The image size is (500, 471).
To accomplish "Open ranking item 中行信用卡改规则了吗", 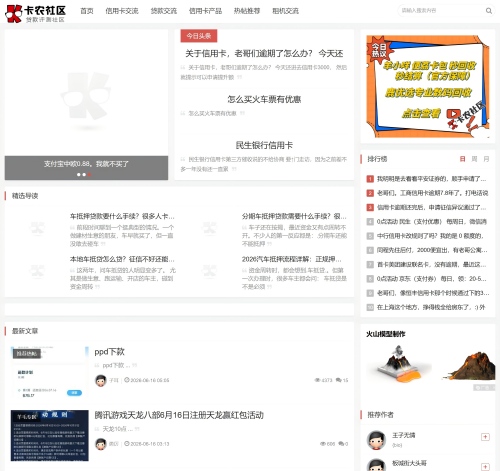I will pyautogui.click(x=430, y=236).
